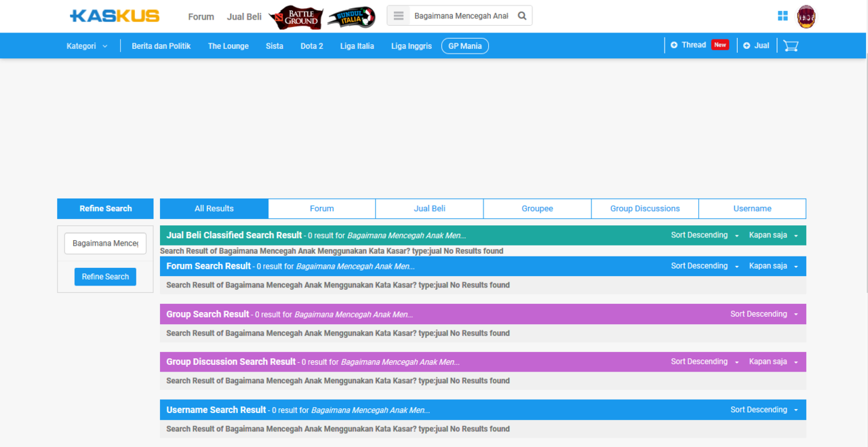Open Sort Descending in Group Search Result
Viewport: 868px width, 447px height.
[x=764, y=314]
